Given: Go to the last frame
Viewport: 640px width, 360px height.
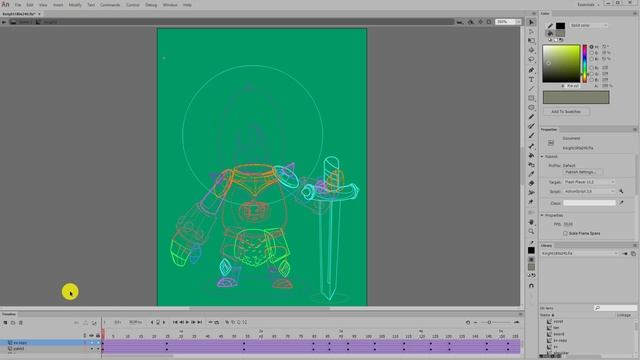Looking at the screenshot, I should (200, 322).
